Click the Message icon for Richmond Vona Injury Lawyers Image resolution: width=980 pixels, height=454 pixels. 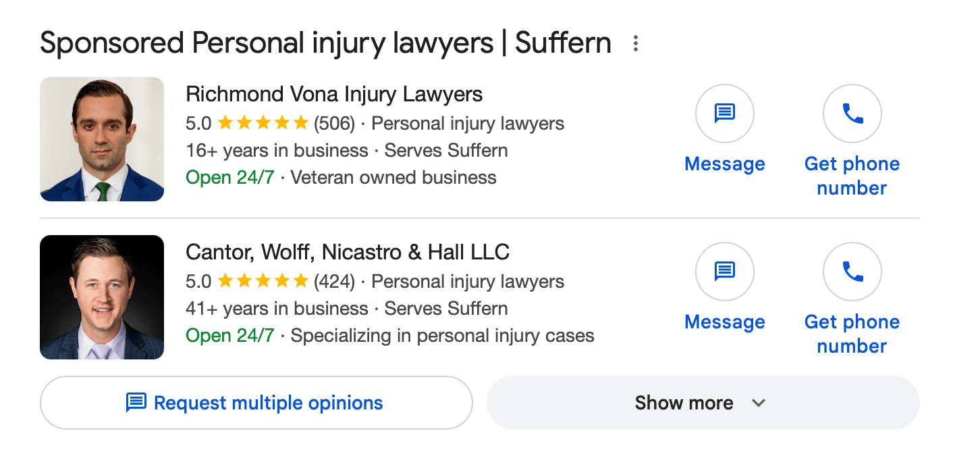[724, 113]
